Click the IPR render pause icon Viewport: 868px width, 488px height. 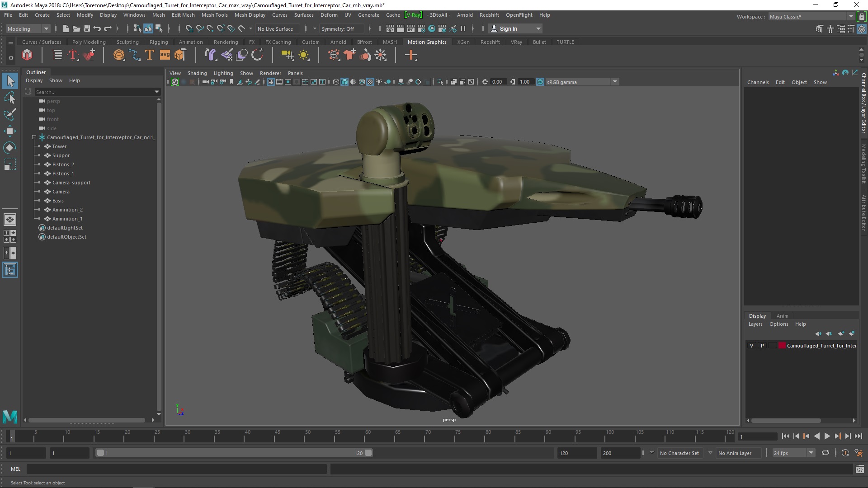[463, 28]
